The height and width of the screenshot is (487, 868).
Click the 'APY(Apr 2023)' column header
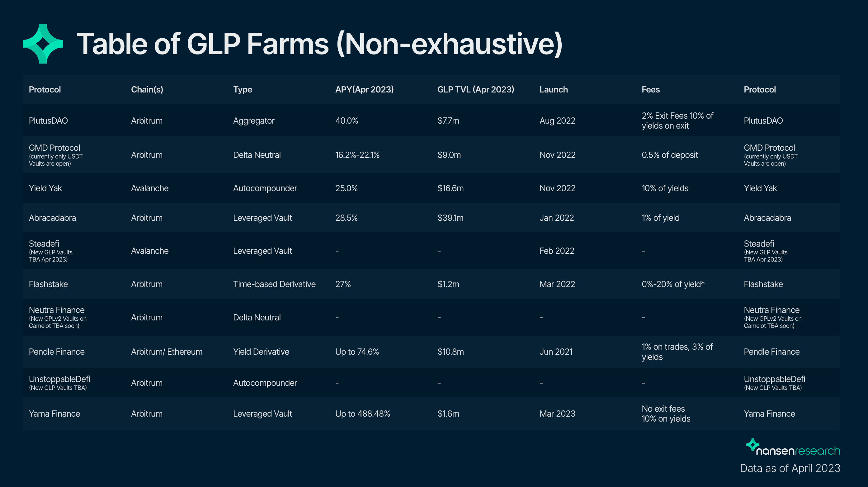[364, 90]
